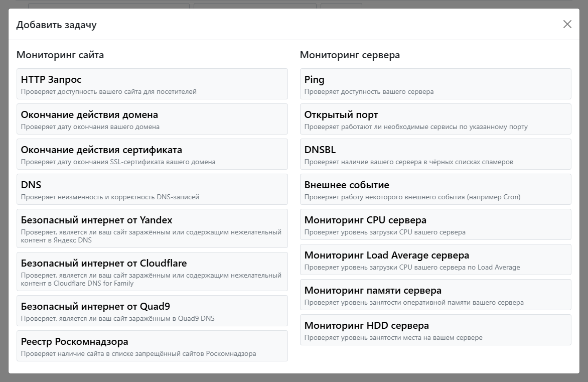588x382 pixels.
Task: Close the Добавить задачу dialog
Action: [567, 24]
